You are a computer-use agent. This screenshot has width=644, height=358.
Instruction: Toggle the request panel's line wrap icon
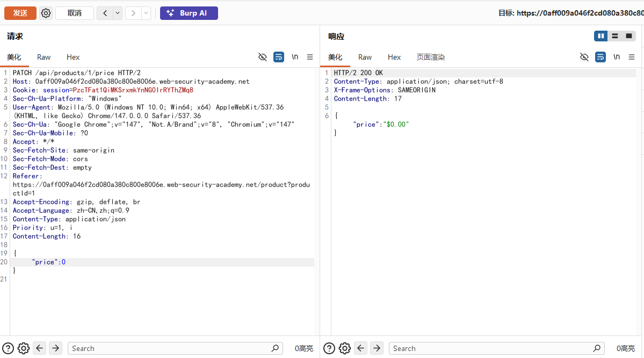click(278, 57)
